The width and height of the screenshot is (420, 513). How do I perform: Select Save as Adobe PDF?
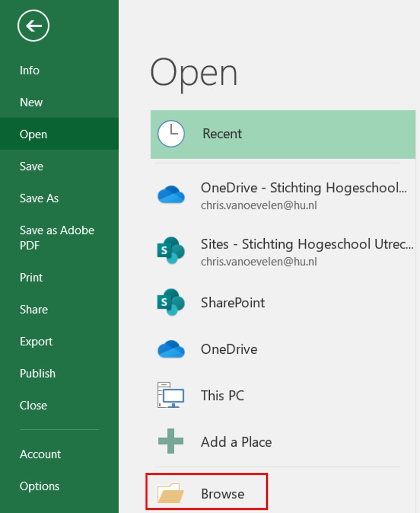pos(56,237)
